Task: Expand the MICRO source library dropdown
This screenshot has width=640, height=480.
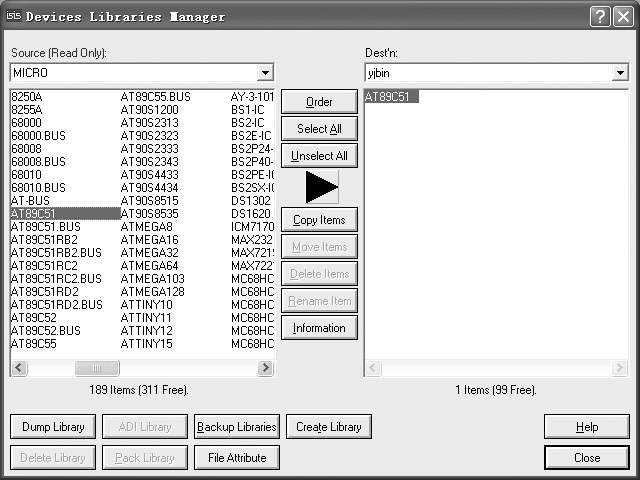Action: point(265,73)
